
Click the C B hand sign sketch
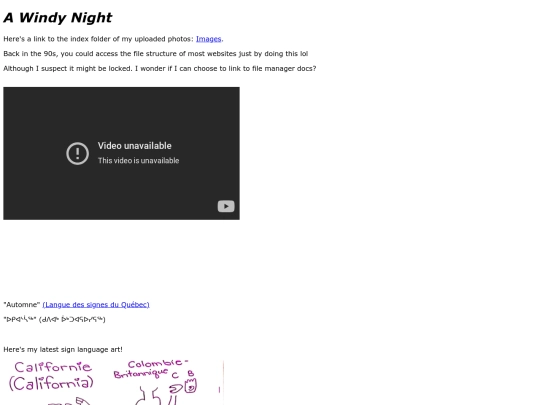183,383
